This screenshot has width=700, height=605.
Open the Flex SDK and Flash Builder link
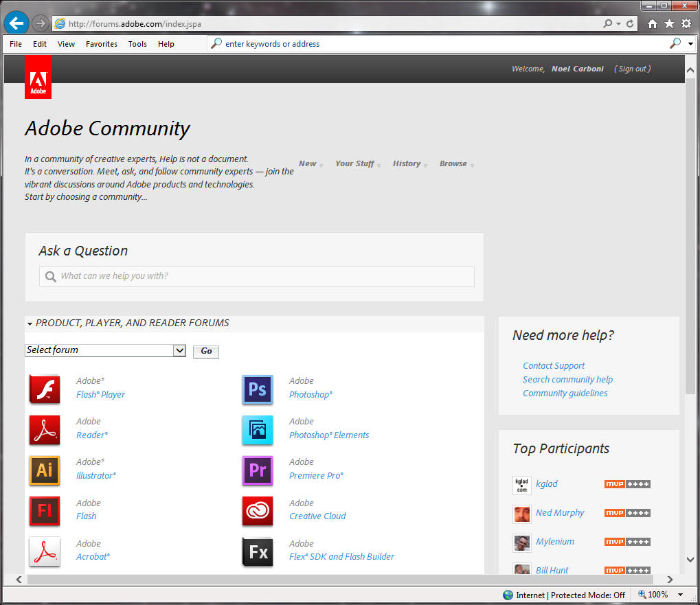(341, 557)
